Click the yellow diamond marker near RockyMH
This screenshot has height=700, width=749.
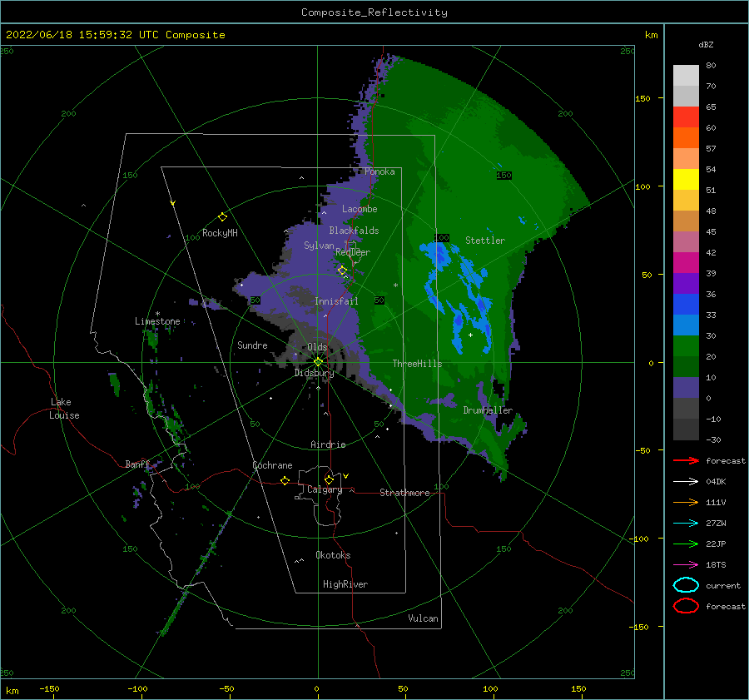pos(222,217)
